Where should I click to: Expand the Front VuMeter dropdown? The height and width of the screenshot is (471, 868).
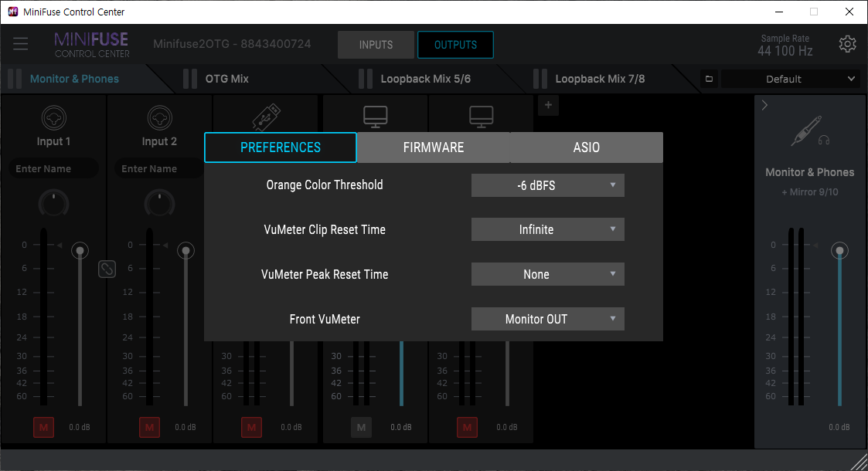547,319
